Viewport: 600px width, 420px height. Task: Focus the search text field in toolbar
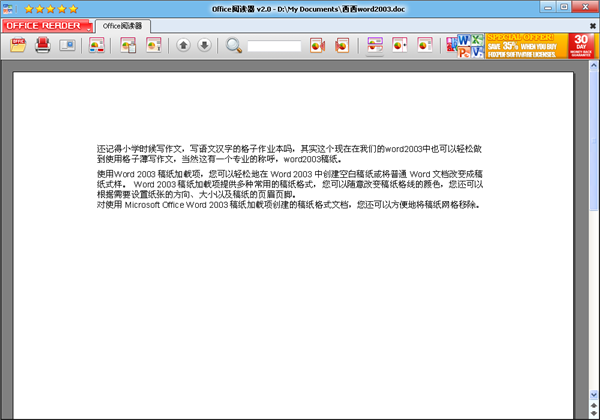coord(274,46)
